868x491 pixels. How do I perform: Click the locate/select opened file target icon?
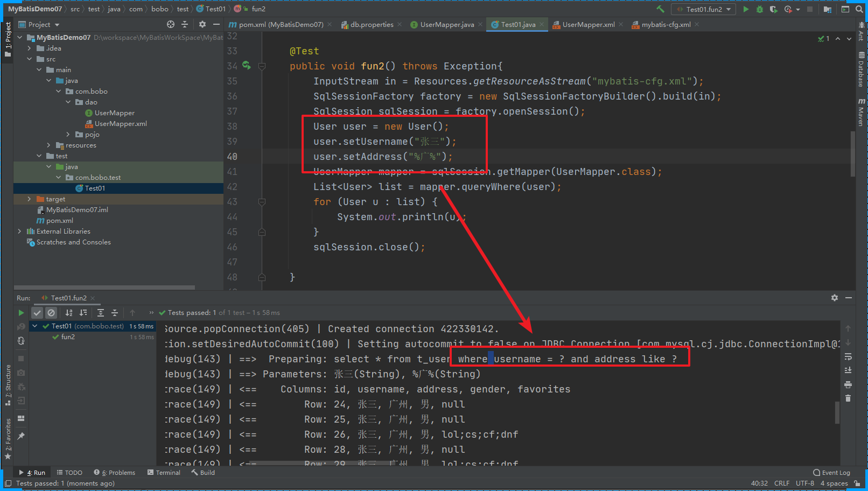click(171, 24)
